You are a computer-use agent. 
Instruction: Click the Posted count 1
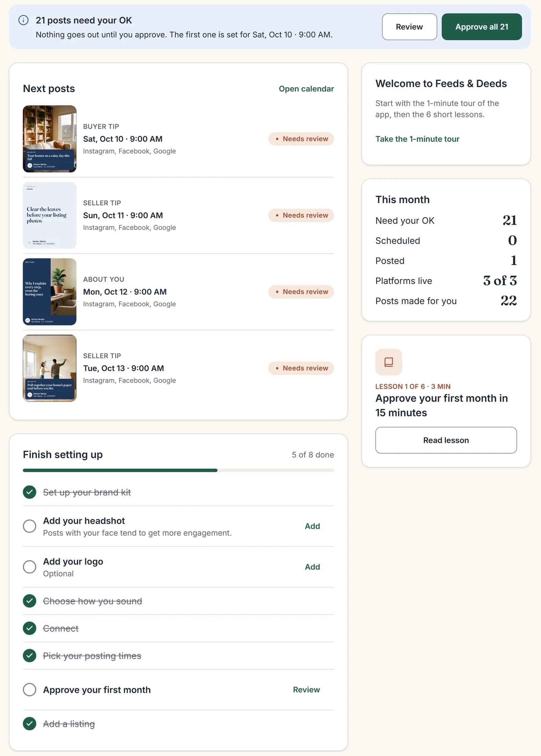514,260
